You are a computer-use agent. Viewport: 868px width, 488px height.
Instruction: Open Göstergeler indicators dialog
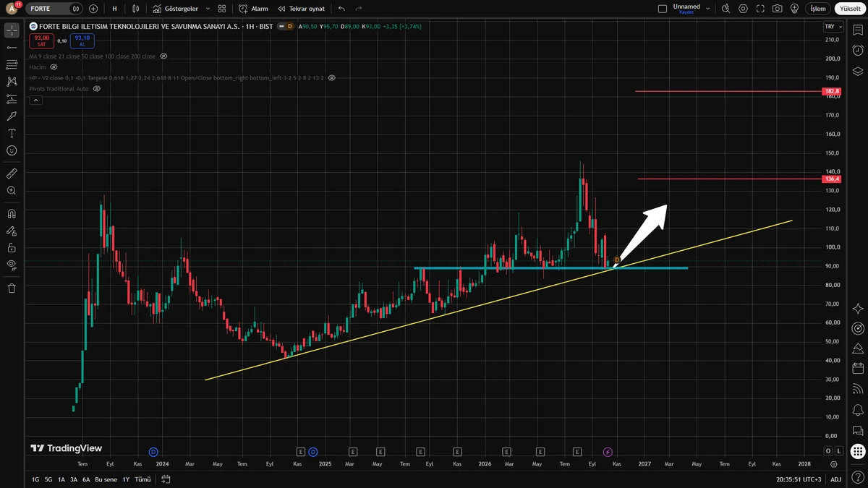(176, 9)
